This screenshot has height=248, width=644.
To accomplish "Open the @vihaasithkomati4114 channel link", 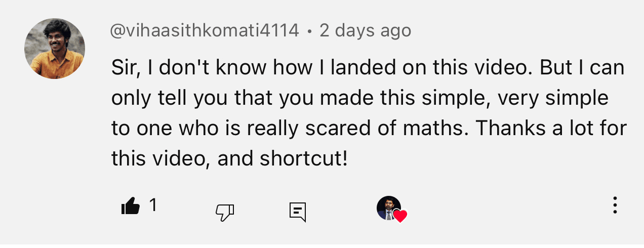I will tap(205, 31).
